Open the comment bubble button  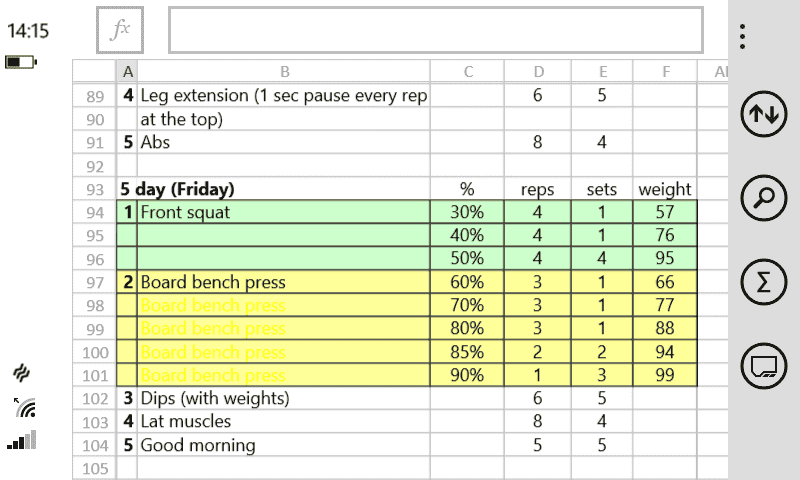763,366
